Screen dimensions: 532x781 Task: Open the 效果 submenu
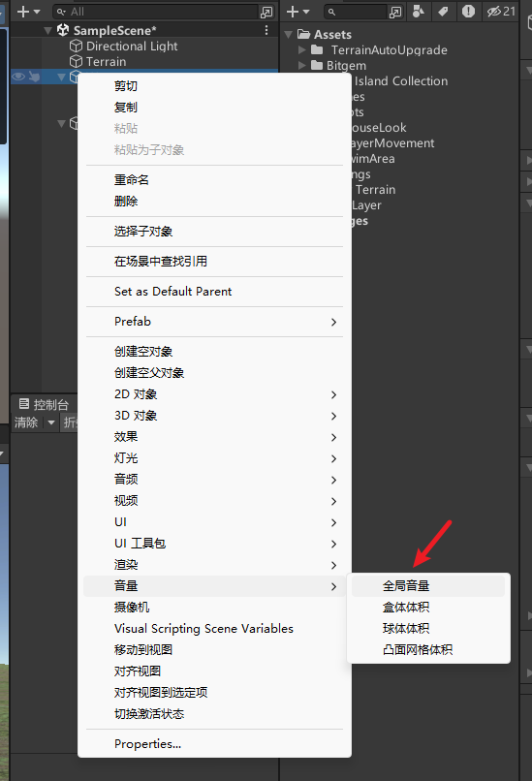coord(215,437)
